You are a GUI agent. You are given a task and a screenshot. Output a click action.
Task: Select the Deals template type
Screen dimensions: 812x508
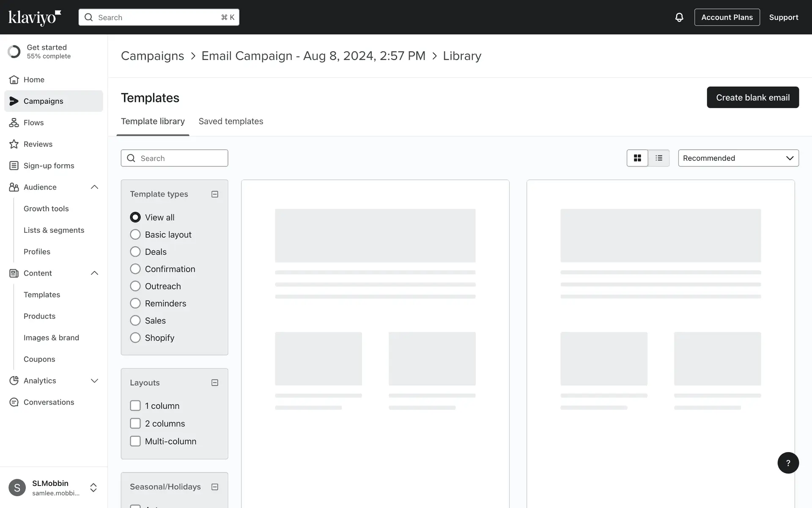click(x=135, y=252)
